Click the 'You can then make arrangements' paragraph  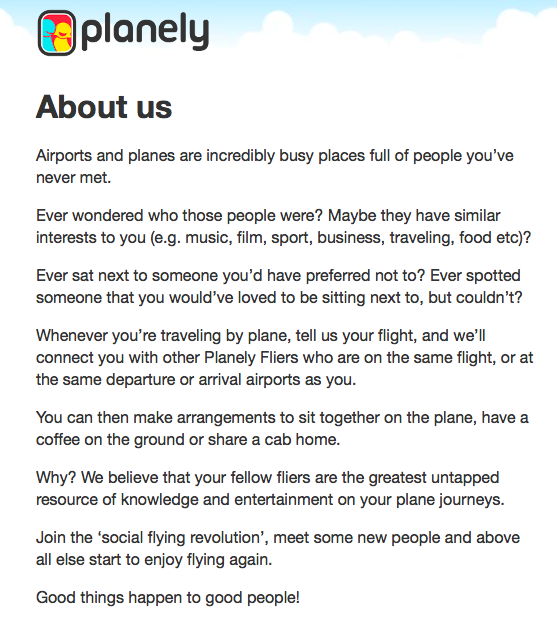282,428
